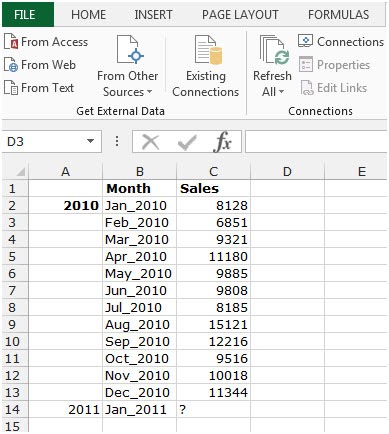The image size is (389, 434).
Task: Click the Refresh All icon
Action: [272, 51]
